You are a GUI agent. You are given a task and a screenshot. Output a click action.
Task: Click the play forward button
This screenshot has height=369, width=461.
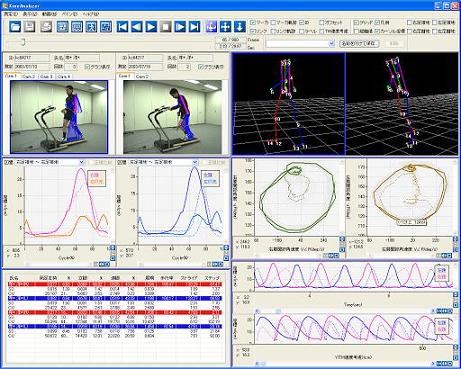(151, 27)
